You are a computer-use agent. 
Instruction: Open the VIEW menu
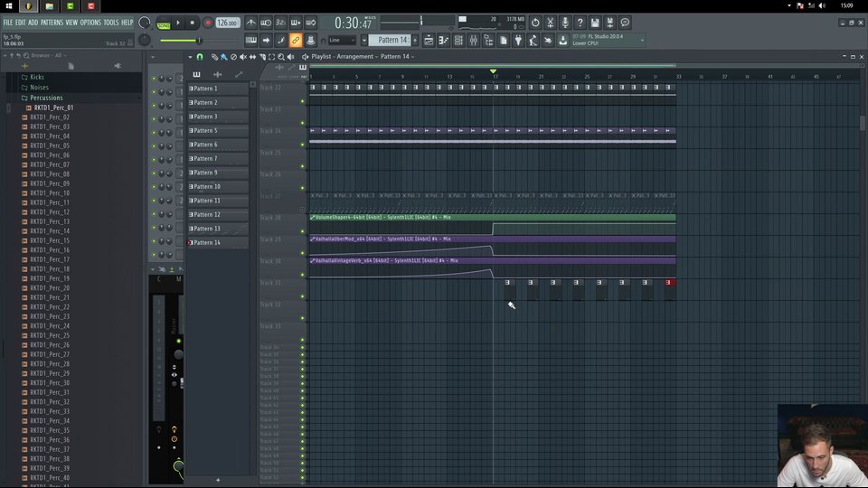(71, 23)
